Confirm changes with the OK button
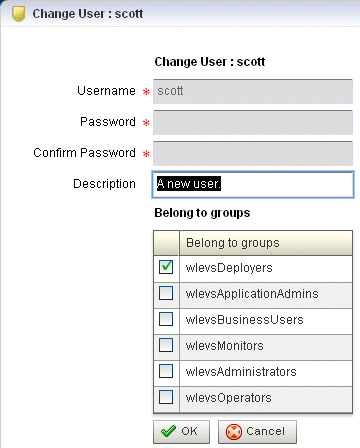Image resolution: width=360 pixels, height=448 pixels. click(182, 432)
